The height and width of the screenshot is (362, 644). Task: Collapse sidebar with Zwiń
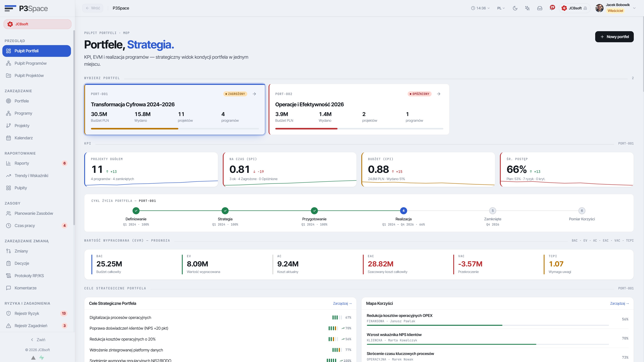point(38,340)
